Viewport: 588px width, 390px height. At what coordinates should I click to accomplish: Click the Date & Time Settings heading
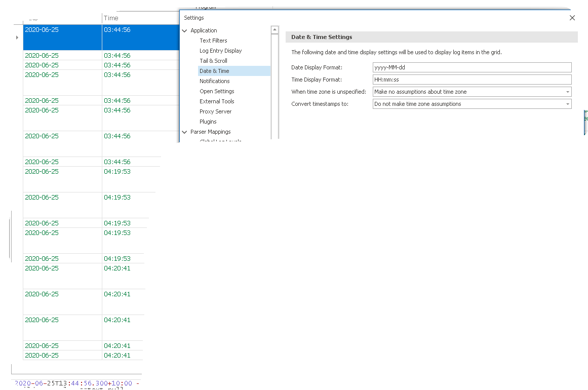pos(322,37)
